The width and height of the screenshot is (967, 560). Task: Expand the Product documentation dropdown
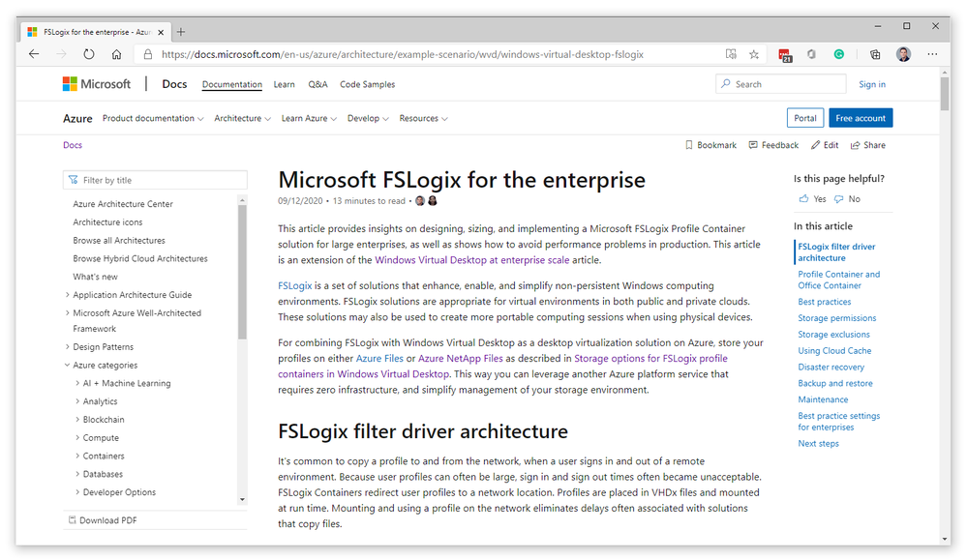(x=153, y=118)
